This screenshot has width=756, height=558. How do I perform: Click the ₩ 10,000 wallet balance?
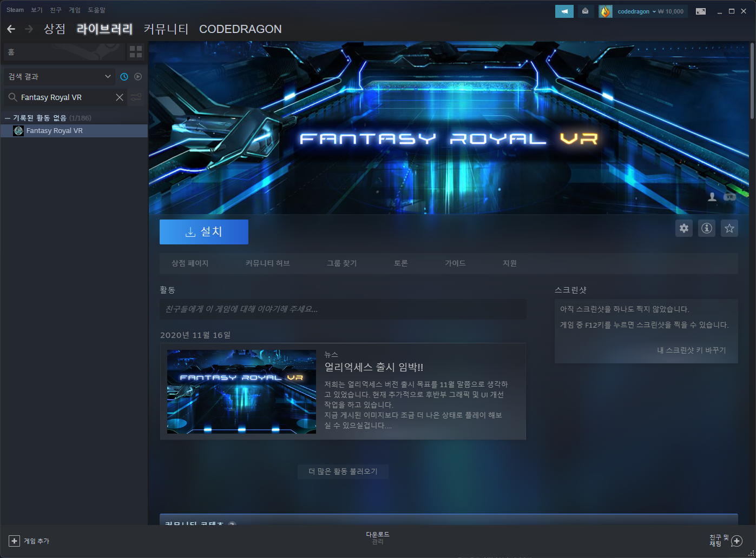(x=671, y=11)
